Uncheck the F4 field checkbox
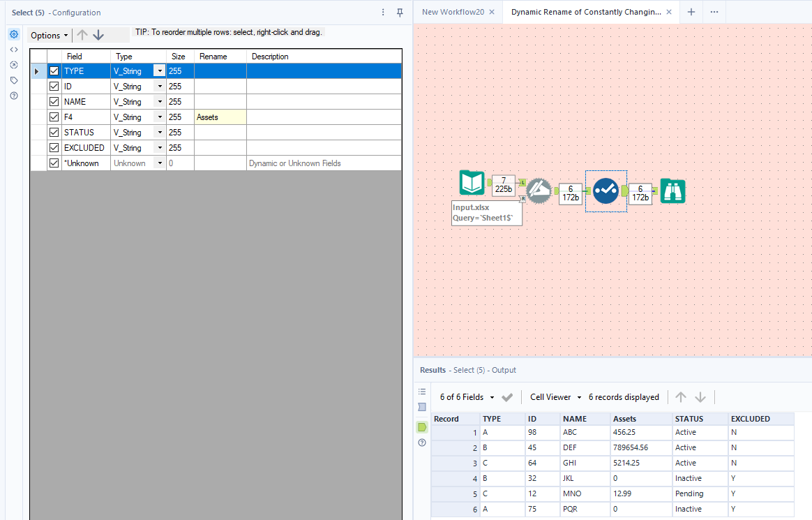The width and height of the screenshot is (812, 520). (54, 117)
